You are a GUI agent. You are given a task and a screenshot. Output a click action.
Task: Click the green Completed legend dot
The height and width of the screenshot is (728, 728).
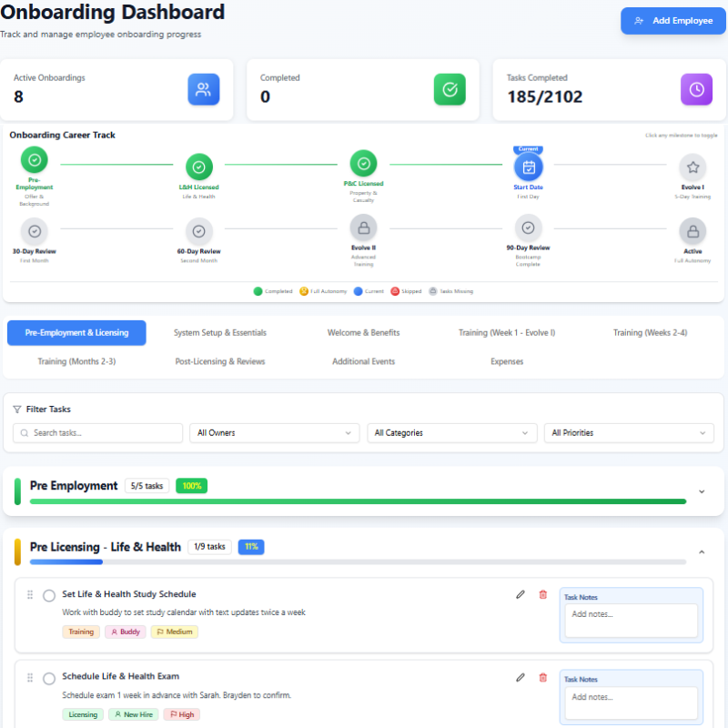(x=258, y=291)
